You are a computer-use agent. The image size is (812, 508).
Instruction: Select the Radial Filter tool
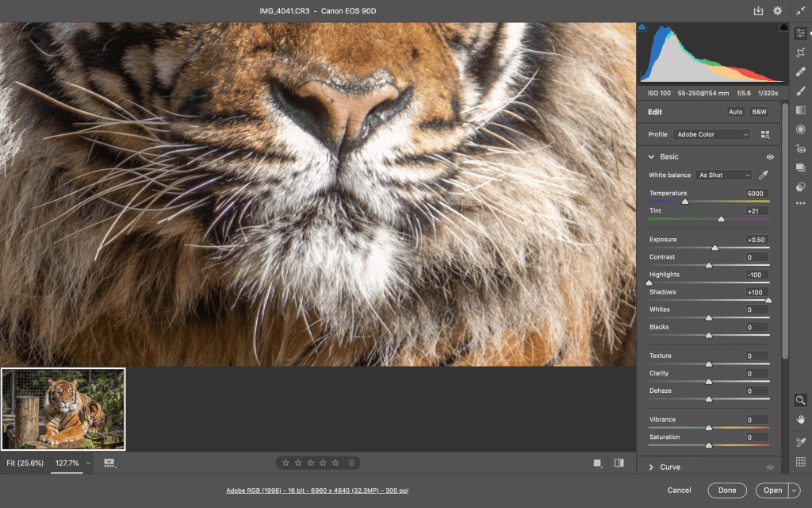(x=801, y=129)
